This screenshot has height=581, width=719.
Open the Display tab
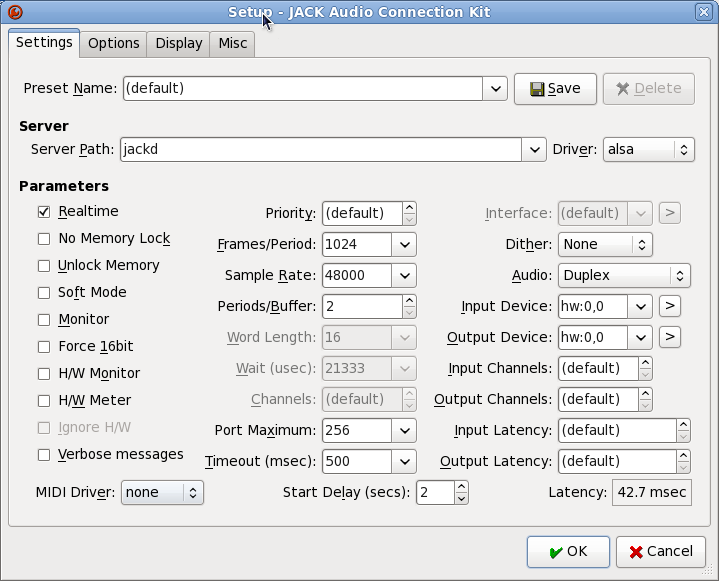178,44
